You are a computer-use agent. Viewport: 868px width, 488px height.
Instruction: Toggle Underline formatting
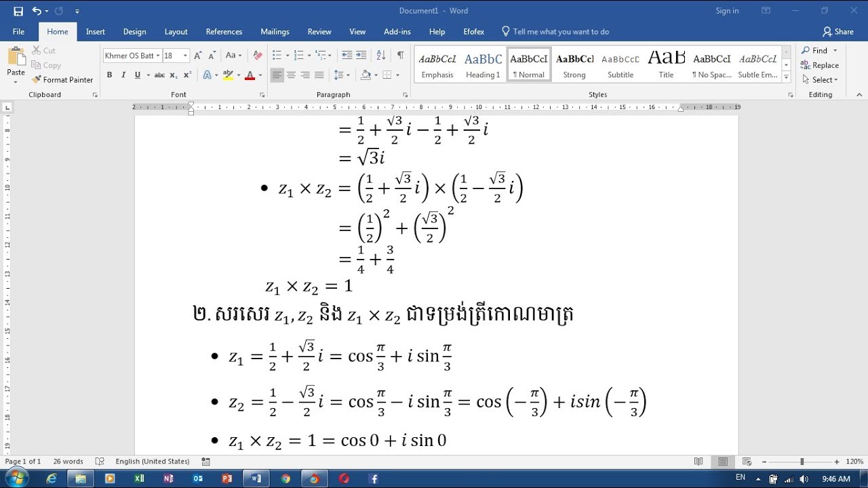click(138, 75)
